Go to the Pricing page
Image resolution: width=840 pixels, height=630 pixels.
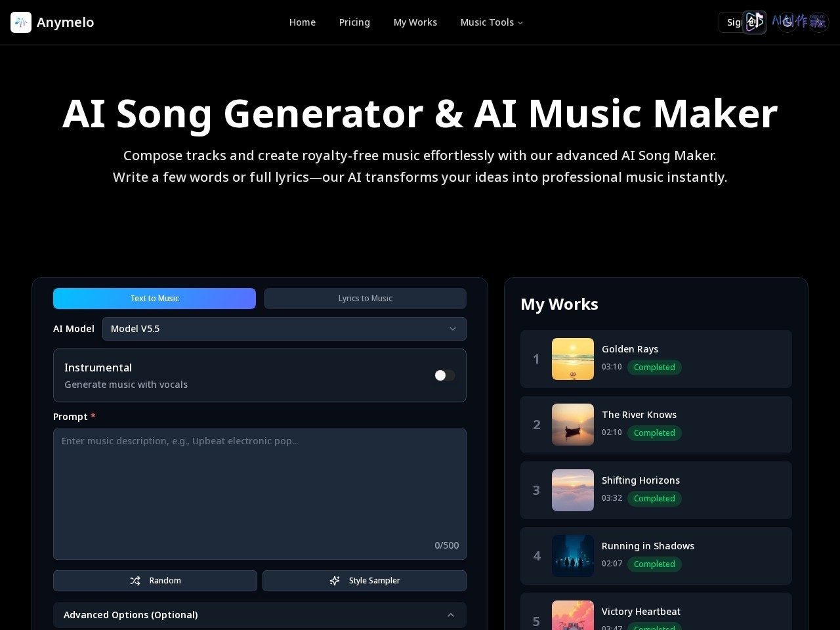click(x=354, y=22)
